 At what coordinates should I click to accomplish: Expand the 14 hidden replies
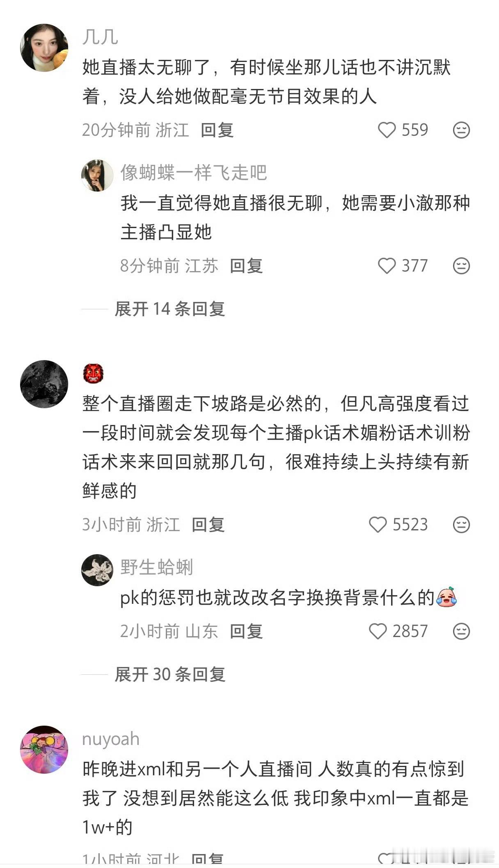(170, 308)
